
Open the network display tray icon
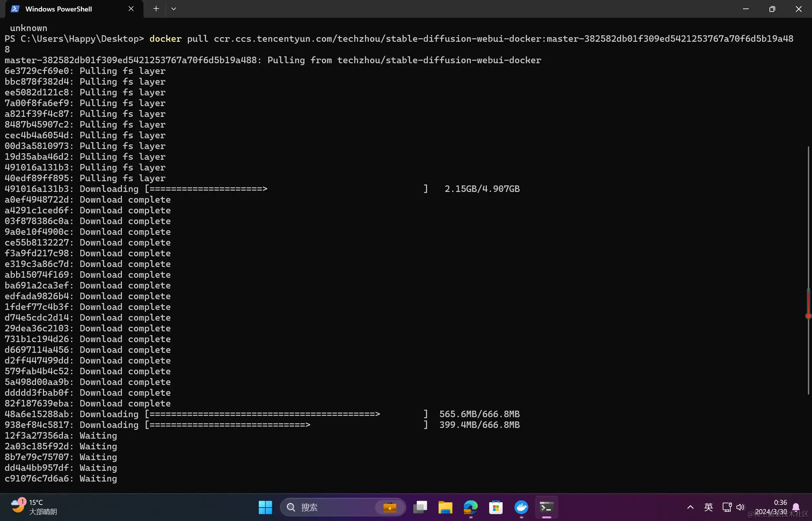(727, 507)
